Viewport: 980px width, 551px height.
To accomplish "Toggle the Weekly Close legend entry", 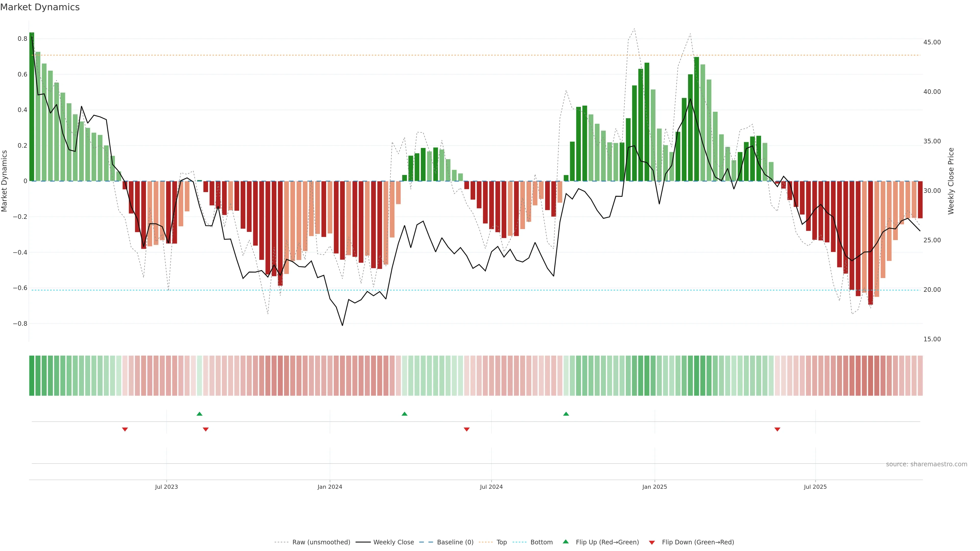I will pos(393,542).
